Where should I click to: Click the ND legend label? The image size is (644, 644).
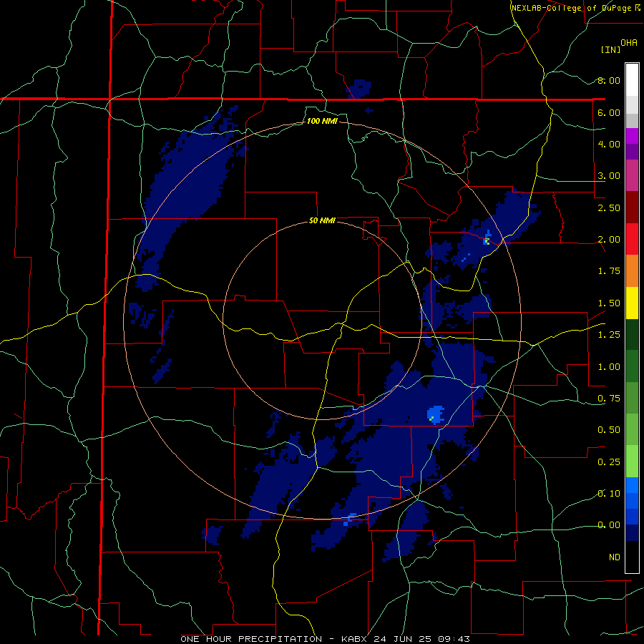(615, 557)
